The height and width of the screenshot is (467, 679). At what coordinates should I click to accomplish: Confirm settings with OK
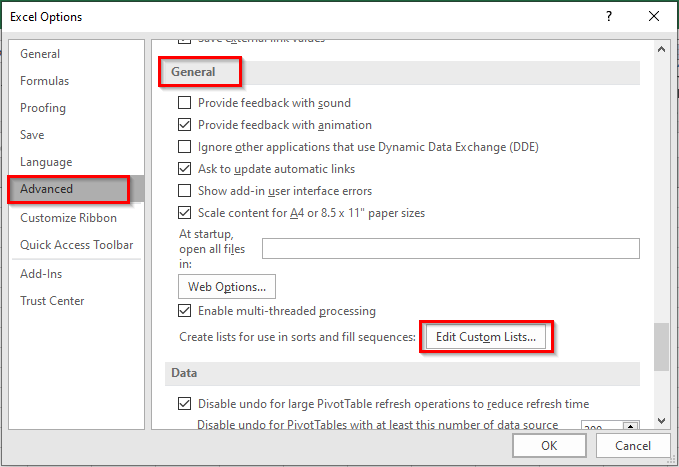(550, 446)
